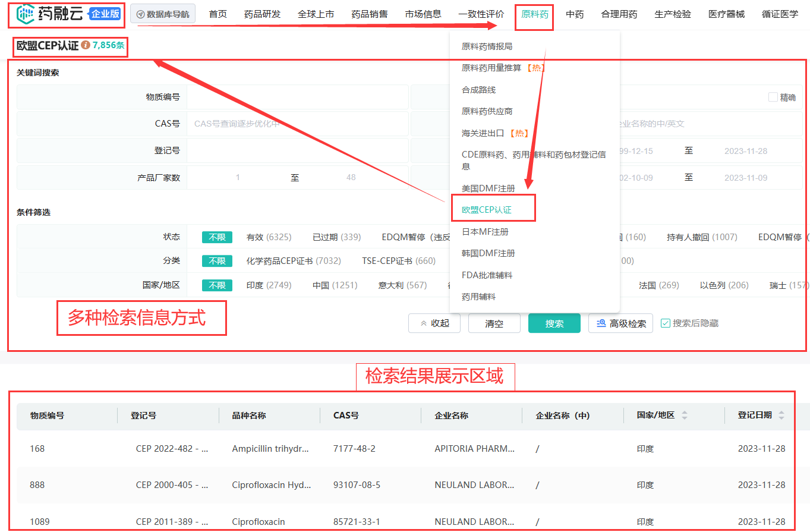Image resolution: width=810 pixels, height=532 pixels.
Task: Collapse the search panel with 收起
Action: click(x=434, y=323)
